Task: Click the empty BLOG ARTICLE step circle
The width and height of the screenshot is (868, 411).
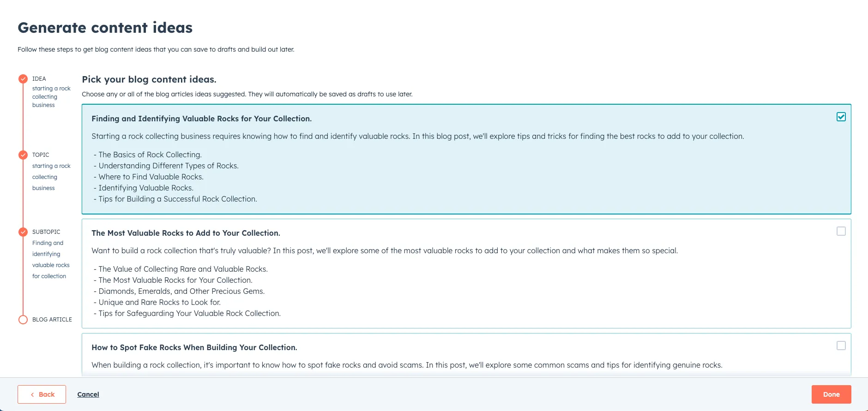Action: tap(23, 320)
